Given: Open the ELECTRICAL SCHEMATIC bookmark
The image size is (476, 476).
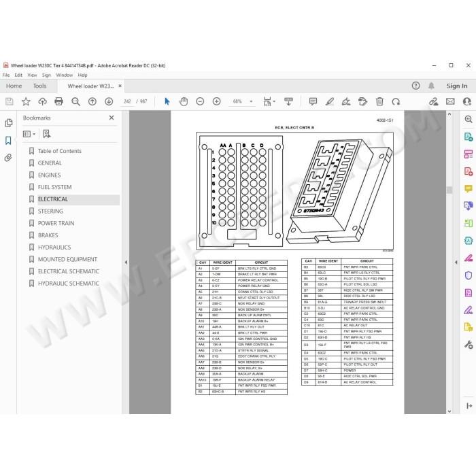Looking at the screenshot, I should tap(68, 271).
